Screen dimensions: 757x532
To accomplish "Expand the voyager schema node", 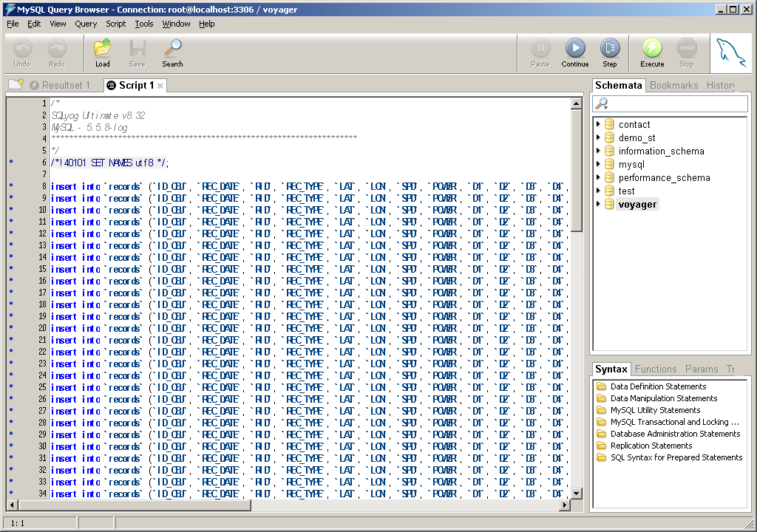I will 598,204.
